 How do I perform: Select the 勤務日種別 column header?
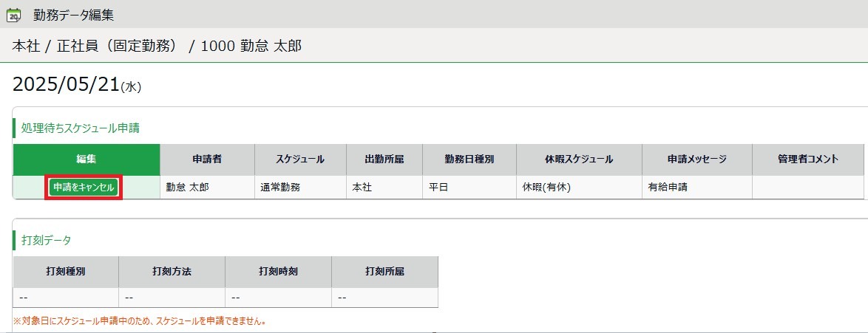coord(469,159)
